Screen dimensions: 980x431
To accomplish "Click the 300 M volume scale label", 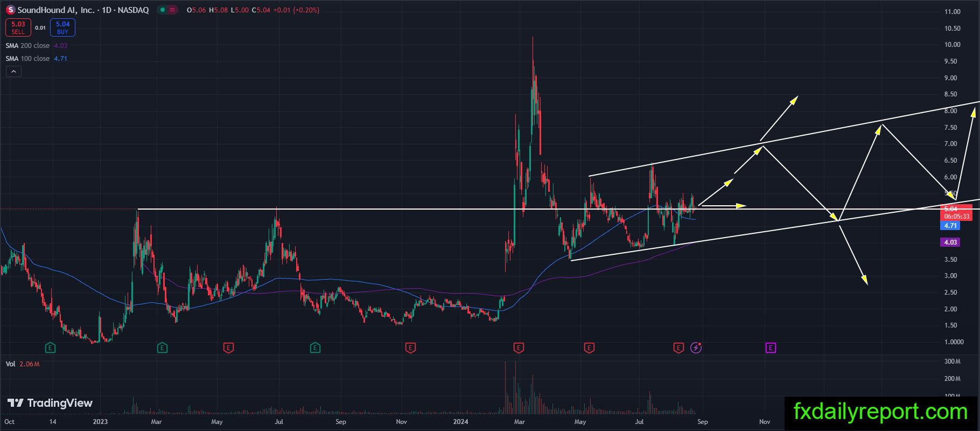I will point(953,362).
